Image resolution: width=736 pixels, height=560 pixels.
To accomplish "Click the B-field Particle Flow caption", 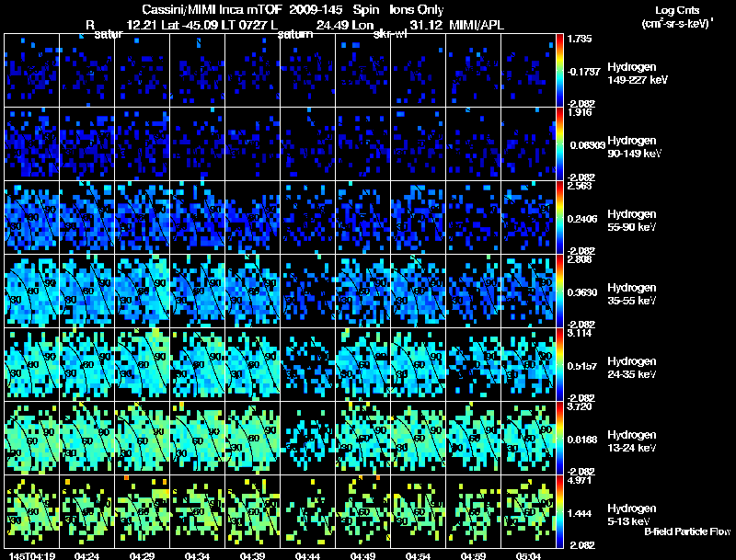I will [687, 531].
